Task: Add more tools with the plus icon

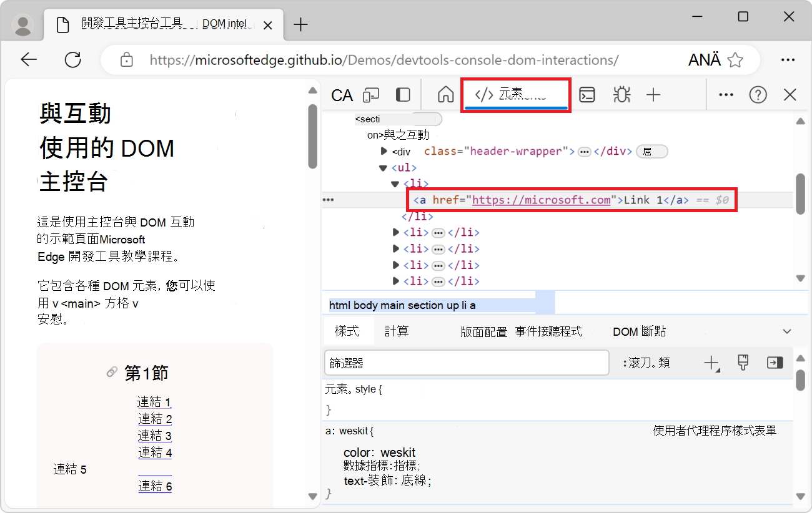Action: coord(653,94)
